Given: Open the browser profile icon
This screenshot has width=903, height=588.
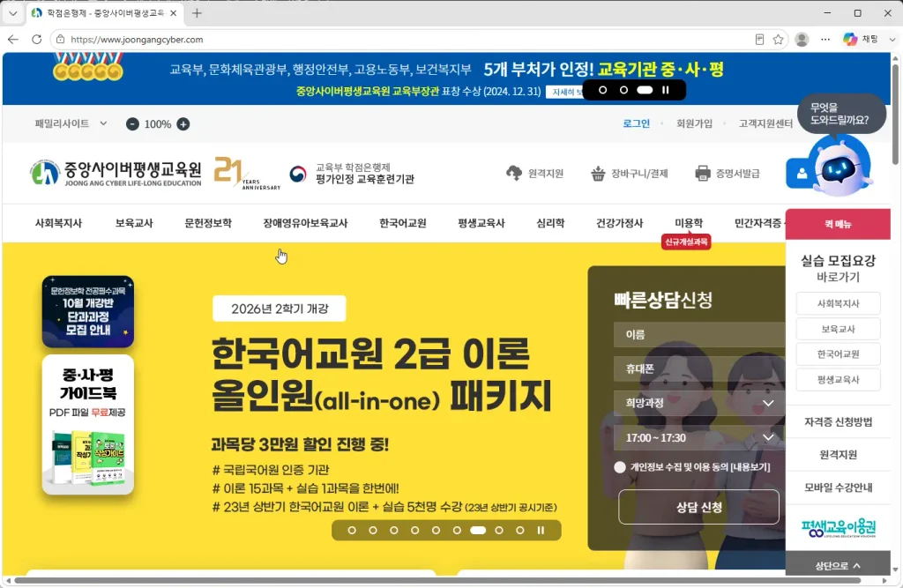Looking at the screenshot, I should 802,39.
